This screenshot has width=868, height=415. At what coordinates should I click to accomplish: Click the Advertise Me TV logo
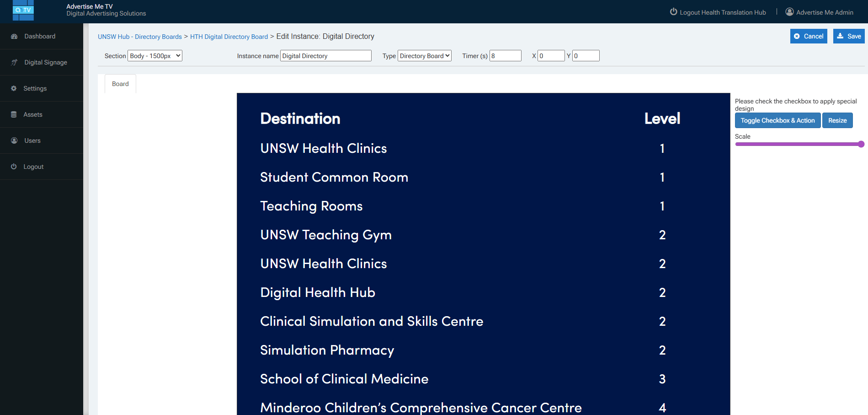pyautogui.click(x=22, y=11)
